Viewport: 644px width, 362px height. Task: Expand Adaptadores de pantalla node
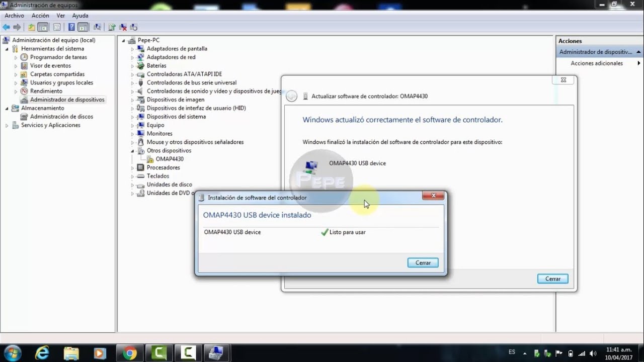click(x=133, y=49)
